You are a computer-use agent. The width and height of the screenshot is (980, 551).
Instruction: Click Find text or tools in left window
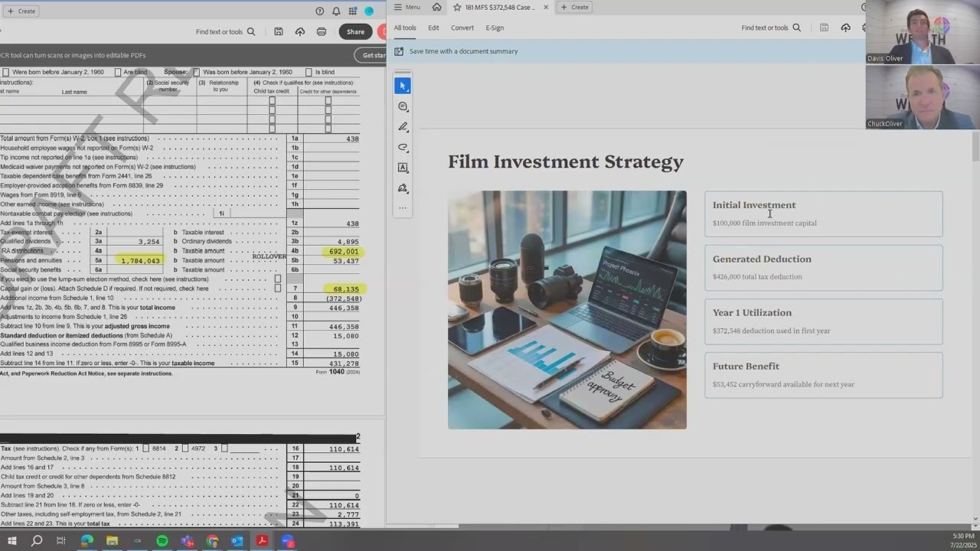coord(226,32)
